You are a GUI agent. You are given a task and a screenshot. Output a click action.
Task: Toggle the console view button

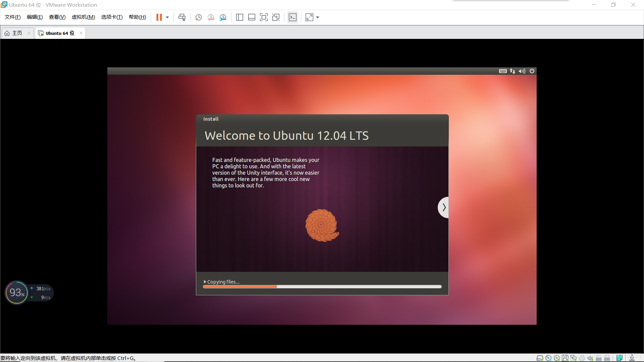pos(292,17)
